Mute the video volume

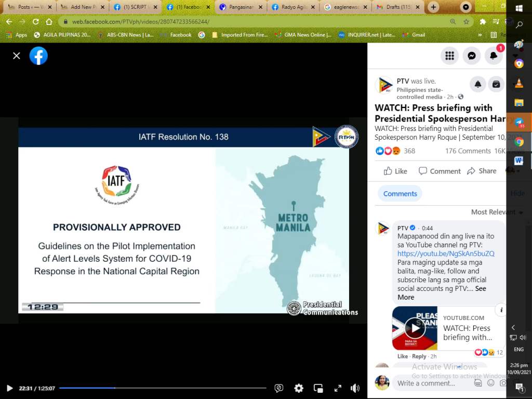click(355, 388)
